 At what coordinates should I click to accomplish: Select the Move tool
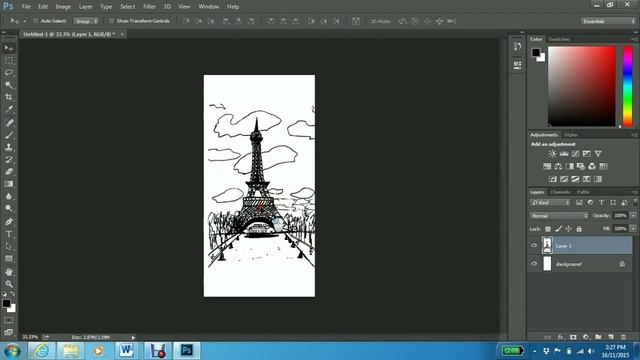tap(9, 48)
